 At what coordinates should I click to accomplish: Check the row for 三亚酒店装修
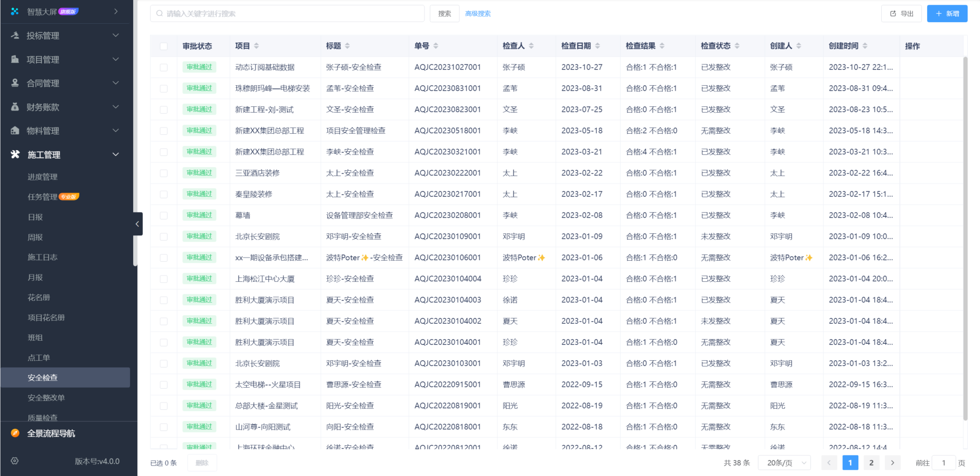pos(164,172)
